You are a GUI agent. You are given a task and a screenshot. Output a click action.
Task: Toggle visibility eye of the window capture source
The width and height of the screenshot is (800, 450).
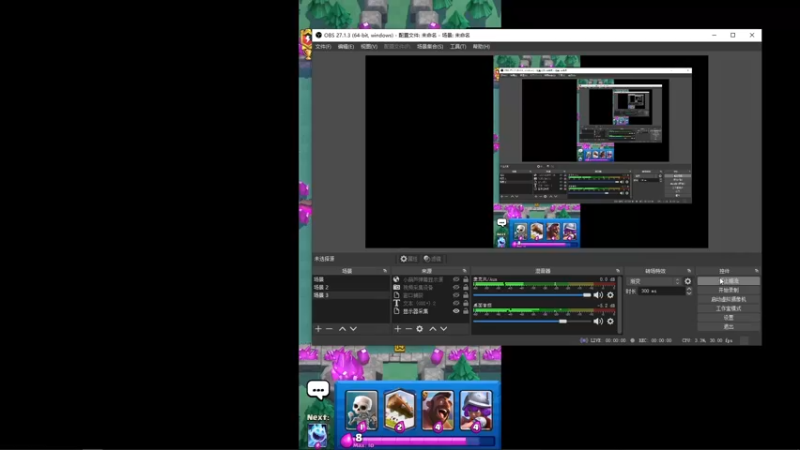coord(456,295)
